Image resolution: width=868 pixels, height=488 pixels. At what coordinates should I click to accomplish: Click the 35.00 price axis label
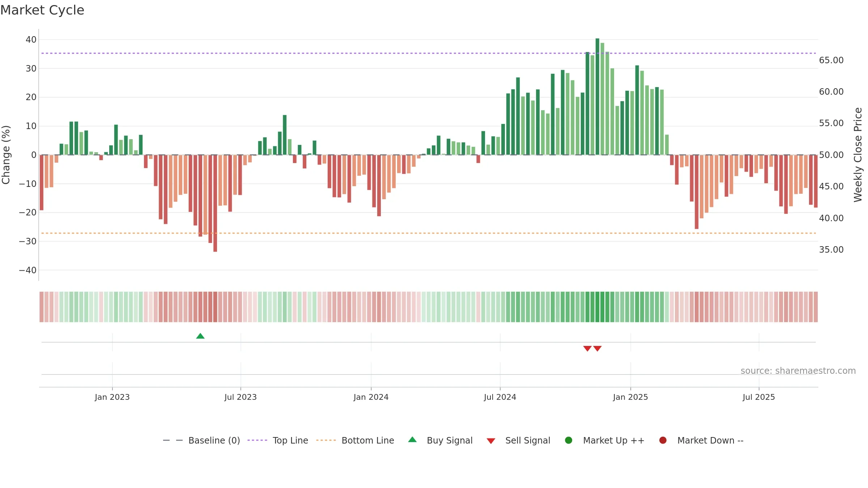[831, 250]
